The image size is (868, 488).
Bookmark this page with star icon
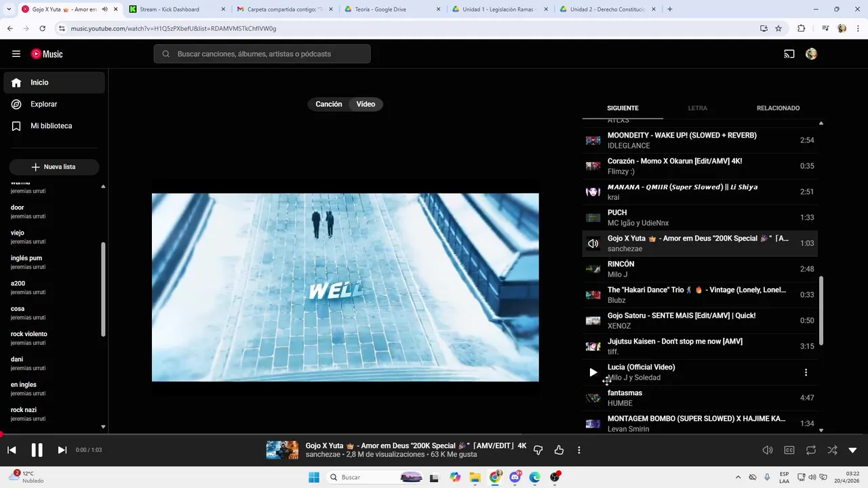click(x=778, y=28)
